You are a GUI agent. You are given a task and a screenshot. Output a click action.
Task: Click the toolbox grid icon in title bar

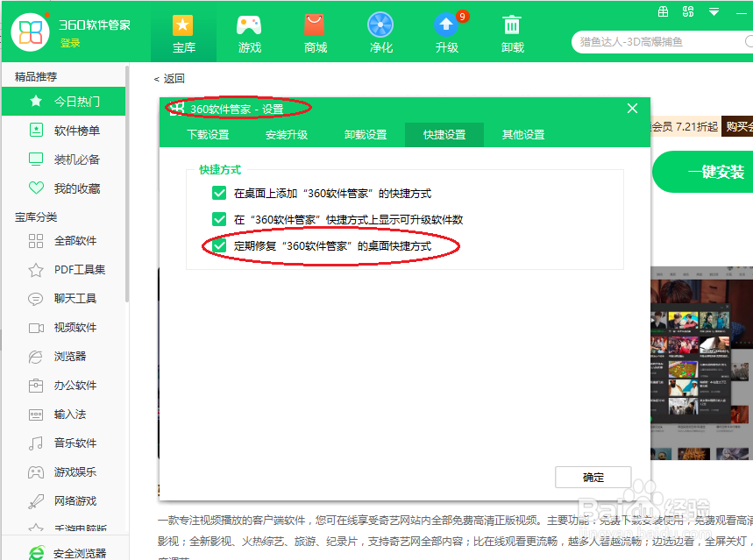[x=663, y=12]
